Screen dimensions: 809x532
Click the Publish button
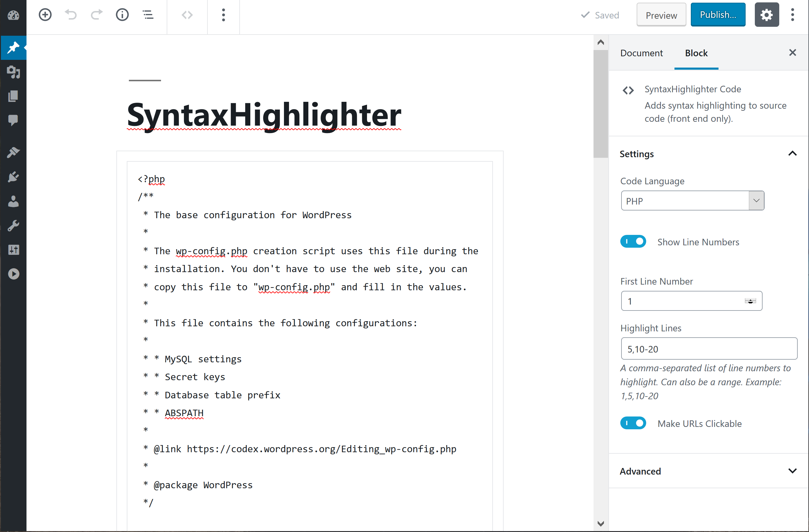[x=718, y=15]
